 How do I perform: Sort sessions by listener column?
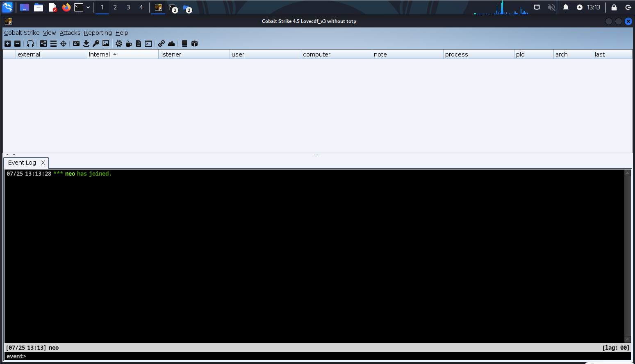click(194, 54)
